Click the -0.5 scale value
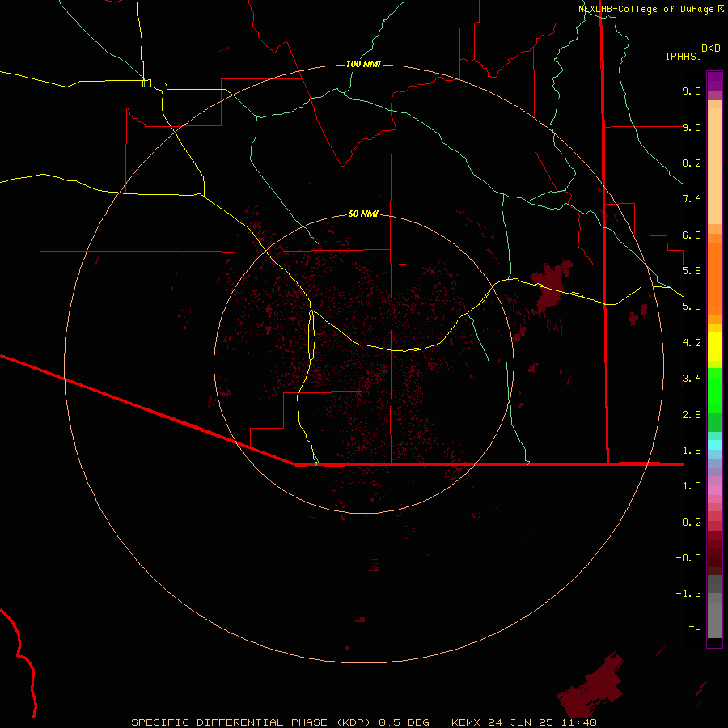 pyautogui.click(x=688, y=558)
